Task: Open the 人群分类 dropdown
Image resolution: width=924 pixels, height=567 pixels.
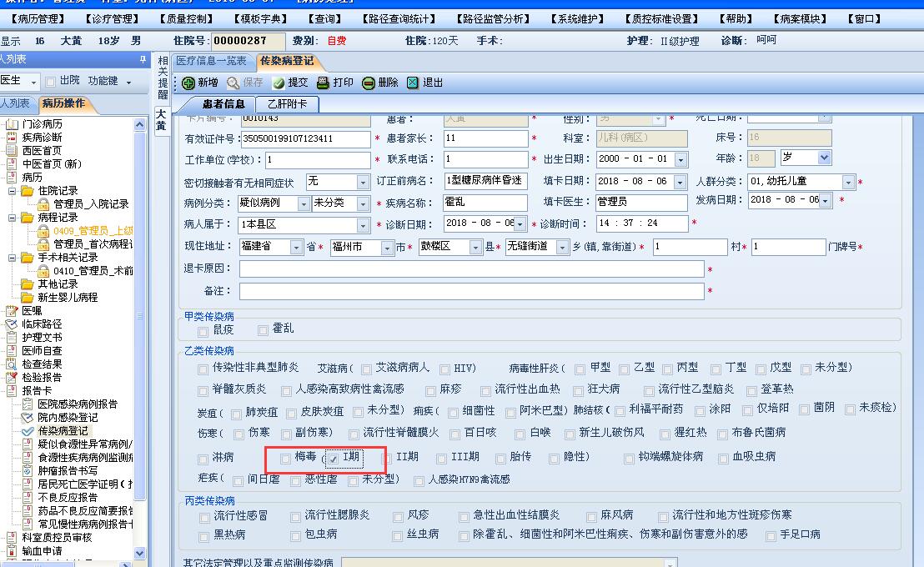Action: pyautogui.click(x=848, y=182)
